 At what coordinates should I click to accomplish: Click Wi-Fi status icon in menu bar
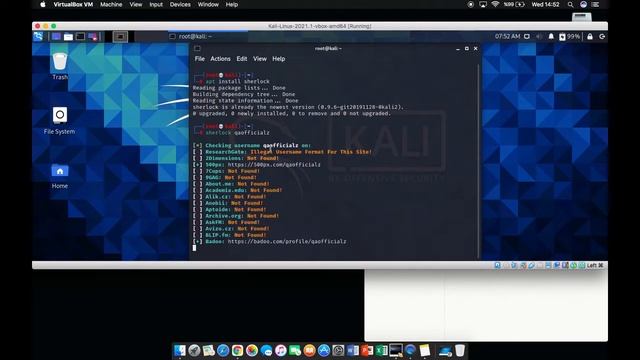[x=495, y=4]
